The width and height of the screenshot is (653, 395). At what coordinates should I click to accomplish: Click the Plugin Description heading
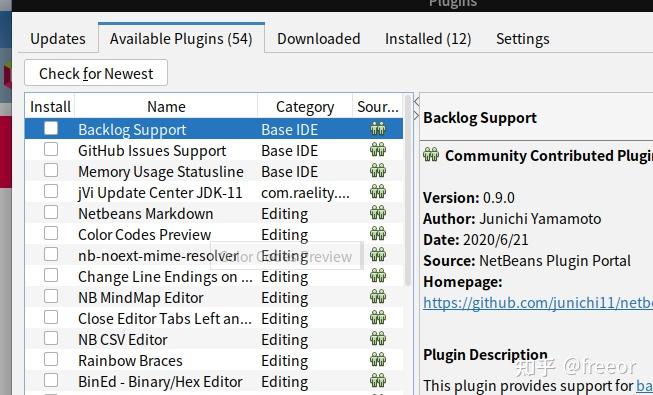485,355
